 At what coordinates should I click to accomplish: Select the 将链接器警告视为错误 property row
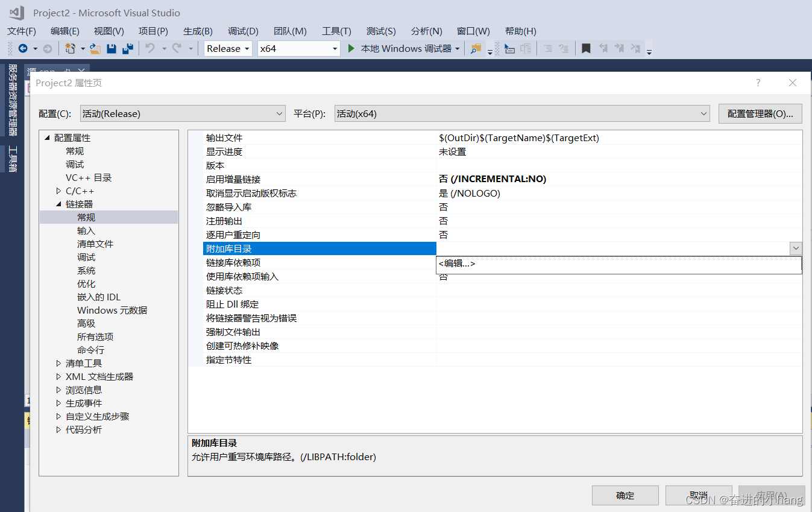[x=503, y=318]
